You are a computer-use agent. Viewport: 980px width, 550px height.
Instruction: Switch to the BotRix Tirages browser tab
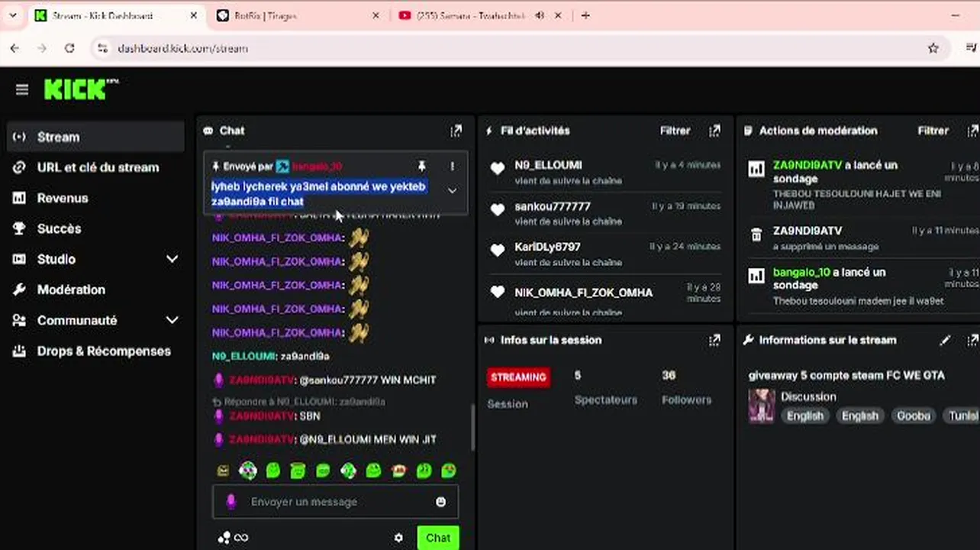(x=298, y=15)
